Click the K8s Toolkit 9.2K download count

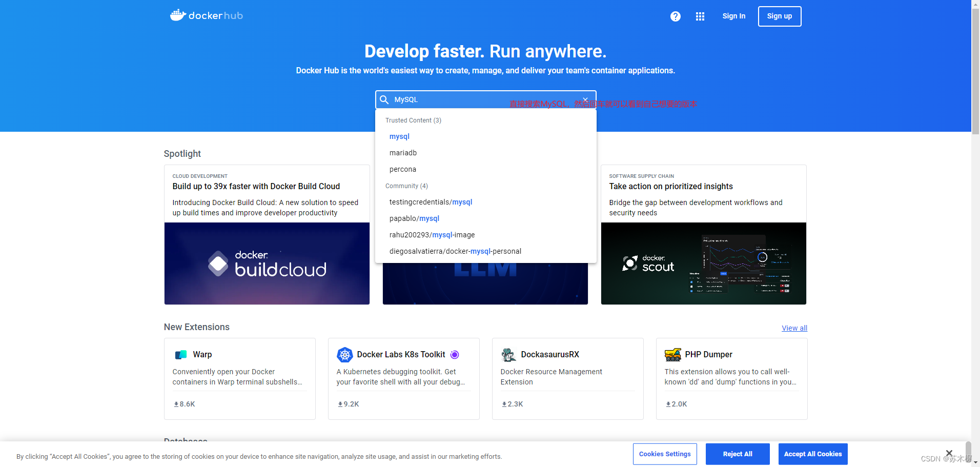[349, 404]
